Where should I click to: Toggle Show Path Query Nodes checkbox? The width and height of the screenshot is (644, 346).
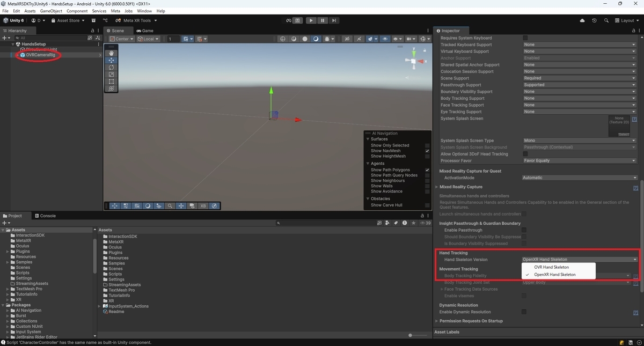tap(427, 175)
